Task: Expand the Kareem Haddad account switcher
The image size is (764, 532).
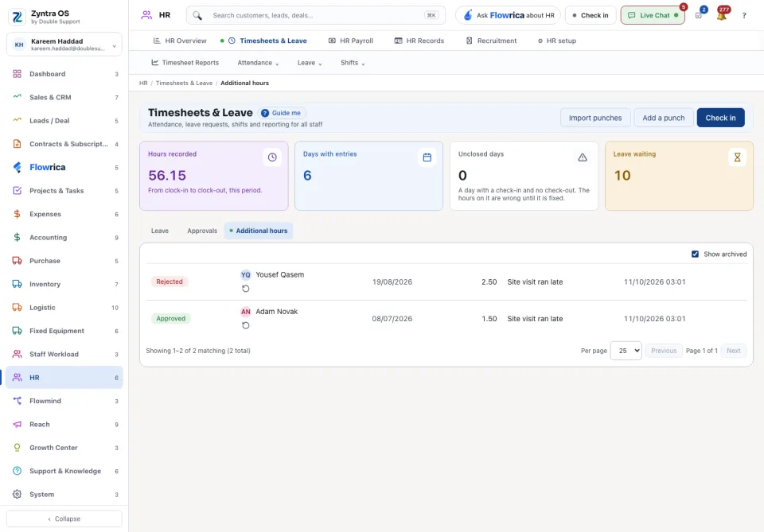Action: tap(64, 45)
